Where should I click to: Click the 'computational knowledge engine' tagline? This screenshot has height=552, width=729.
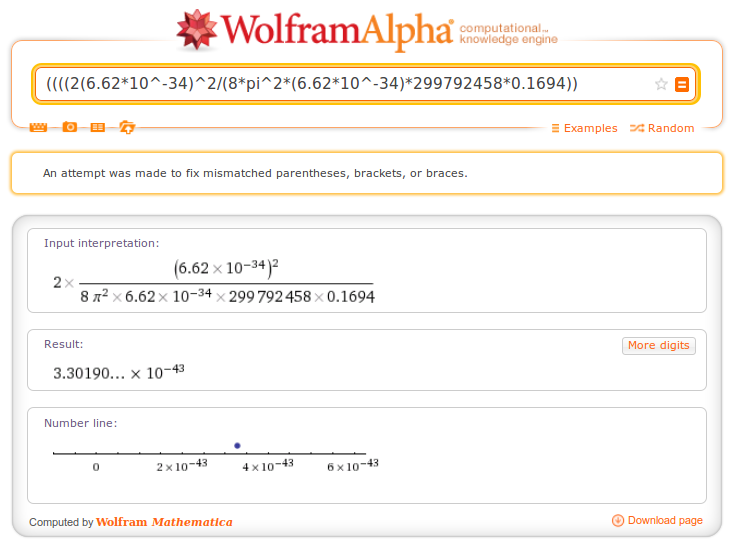click(509, 34)
